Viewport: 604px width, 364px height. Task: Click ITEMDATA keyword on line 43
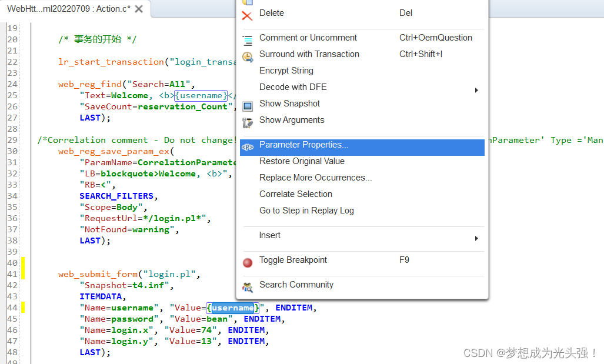(x=101, y=296)
